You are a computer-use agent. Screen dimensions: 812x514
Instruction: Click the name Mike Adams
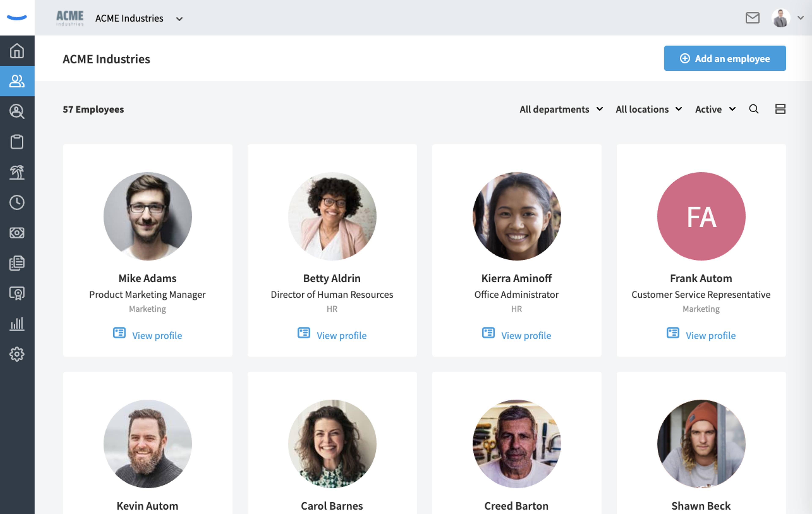pyautogui.click(x=148, y=278)
